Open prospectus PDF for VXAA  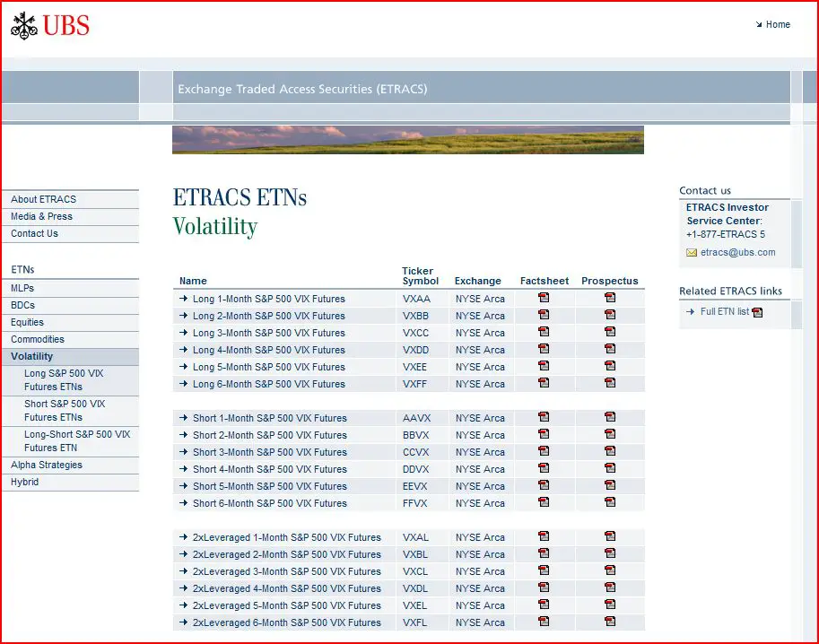tap(610, 298)
